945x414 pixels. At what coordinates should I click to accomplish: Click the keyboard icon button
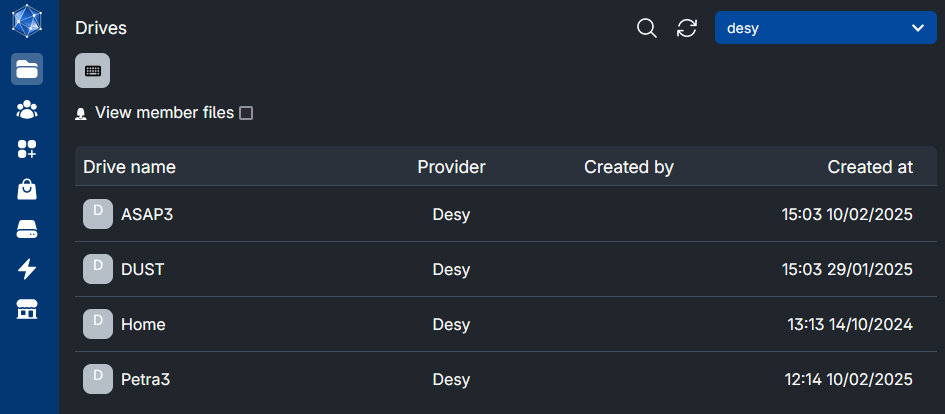[x=92, y=71]
